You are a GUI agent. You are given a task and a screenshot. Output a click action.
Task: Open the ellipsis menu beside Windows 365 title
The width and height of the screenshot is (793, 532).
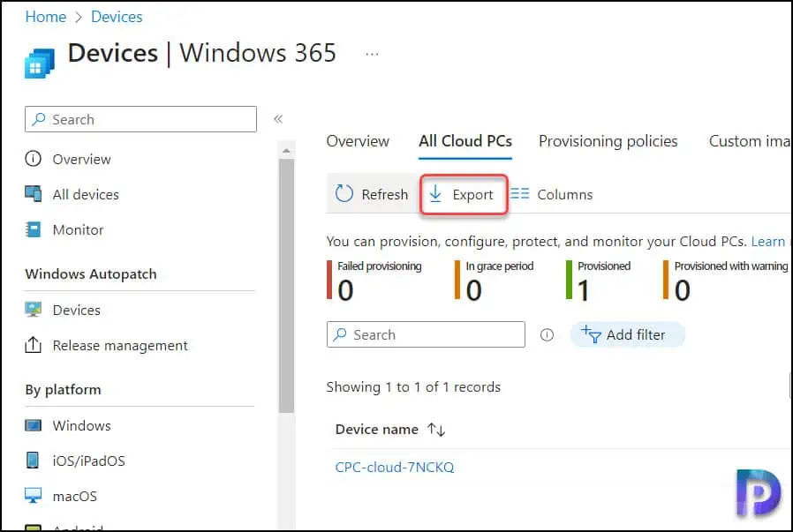[x=372, y=54]
